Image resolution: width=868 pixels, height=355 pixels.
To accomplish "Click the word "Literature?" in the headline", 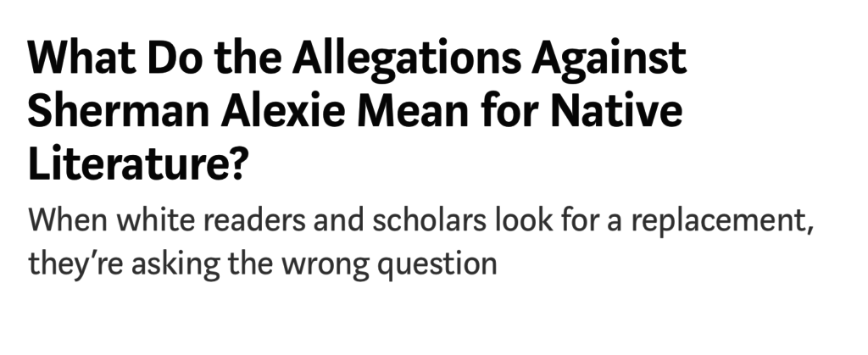I will [136, 164].
